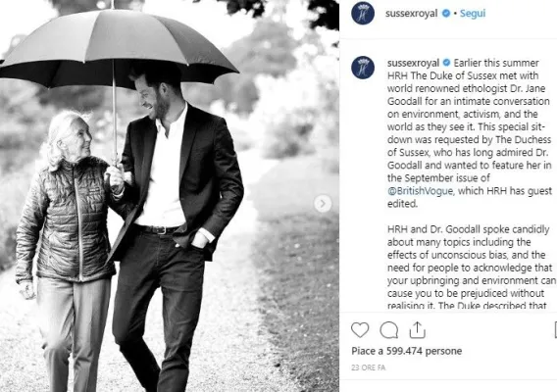Open sussexroyal username in the post header
The image size is (557, 392).
coord(411,14)
